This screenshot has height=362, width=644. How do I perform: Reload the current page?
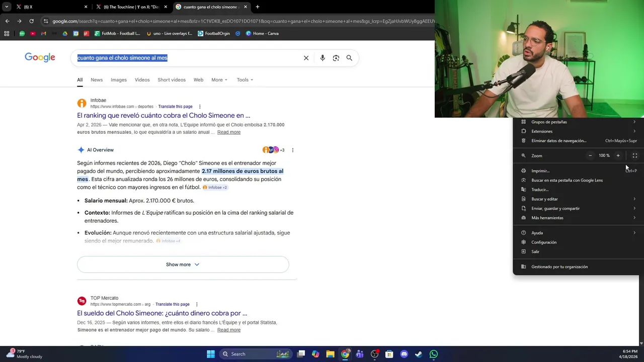tap(31, 21)
